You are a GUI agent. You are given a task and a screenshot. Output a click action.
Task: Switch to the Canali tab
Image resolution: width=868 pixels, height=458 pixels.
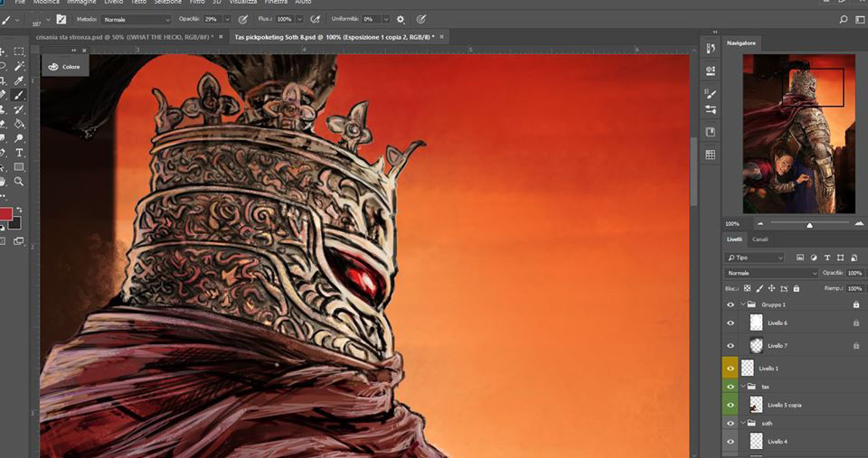click(760, 239)
